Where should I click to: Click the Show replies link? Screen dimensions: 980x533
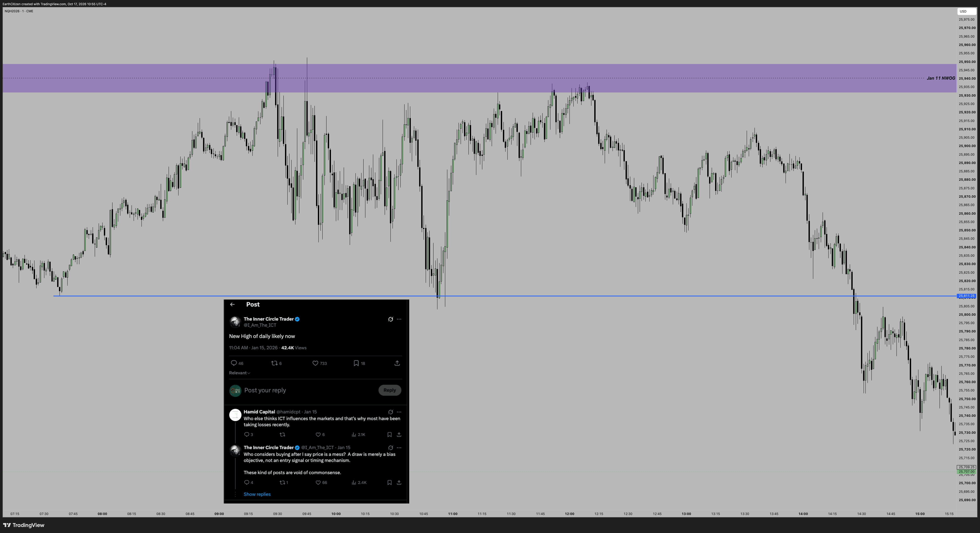pyautogui.click(x=257, y=495)
